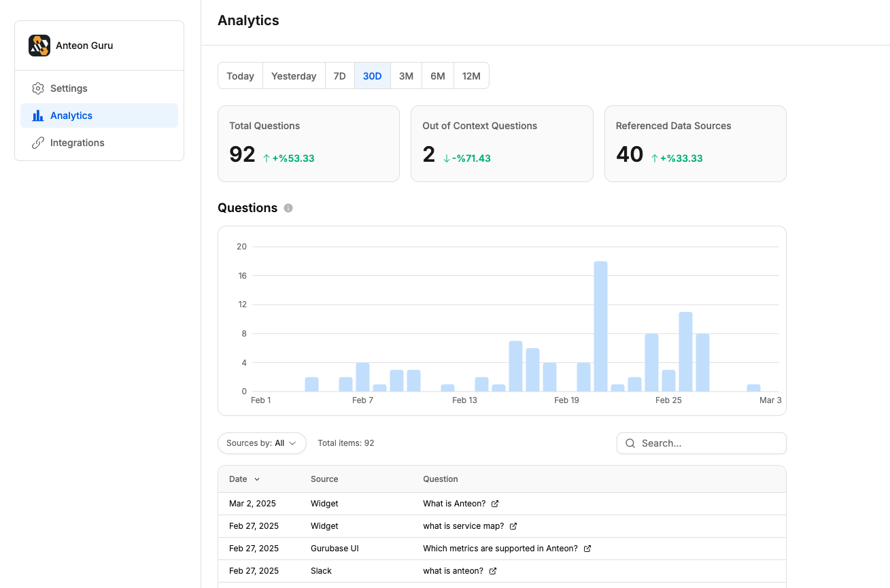Click the last chart bar near Mar 3
This screenshot has width=890, height=588.
pyautogui.click(x=753, y=387)
